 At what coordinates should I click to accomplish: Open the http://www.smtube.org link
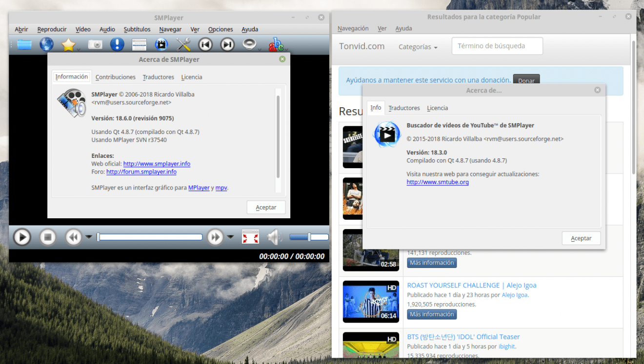(438, 182)
